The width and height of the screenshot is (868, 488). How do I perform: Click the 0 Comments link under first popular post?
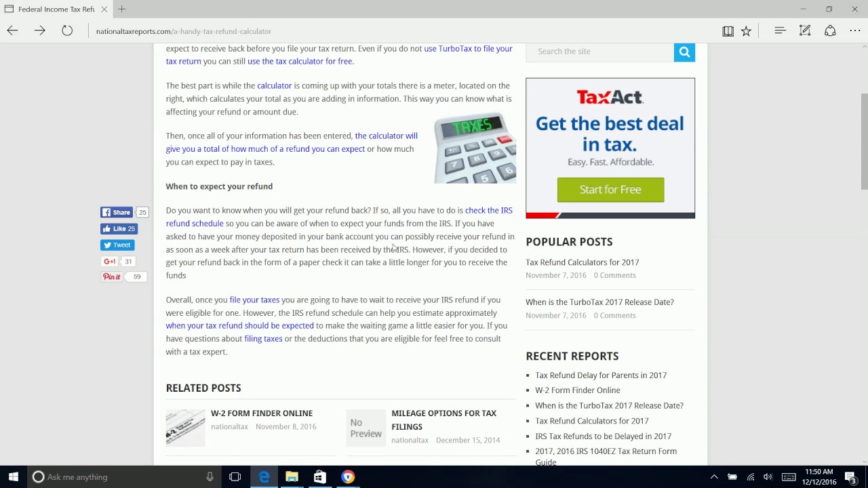pyautogui.click(x=615, y=275)
